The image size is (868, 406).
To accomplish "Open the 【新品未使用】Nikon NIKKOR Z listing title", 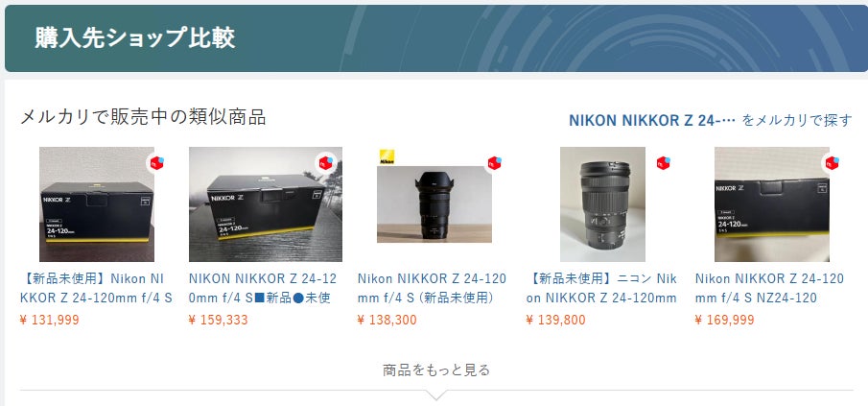I will 96,288.
